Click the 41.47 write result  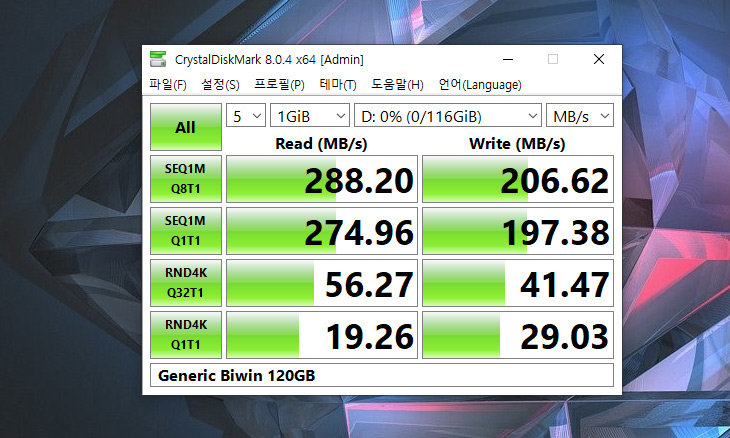(x=518, y=283)
